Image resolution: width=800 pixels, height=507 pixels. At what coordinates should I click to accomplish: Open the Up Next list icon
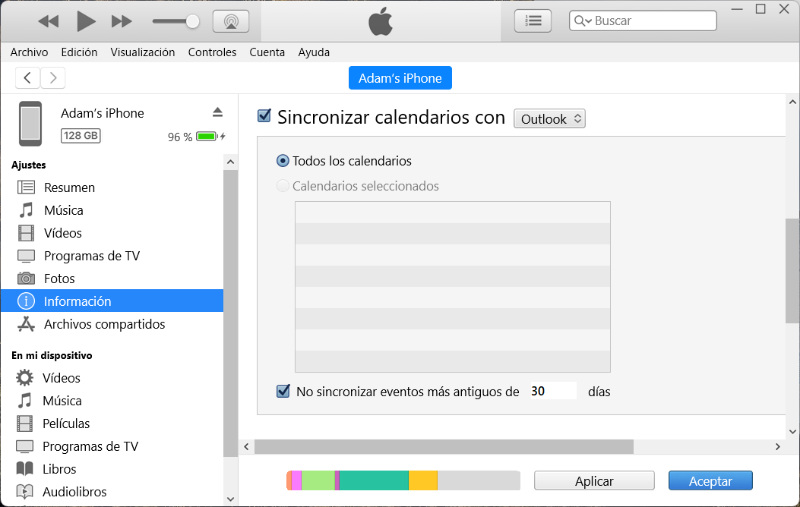point(533,21)
